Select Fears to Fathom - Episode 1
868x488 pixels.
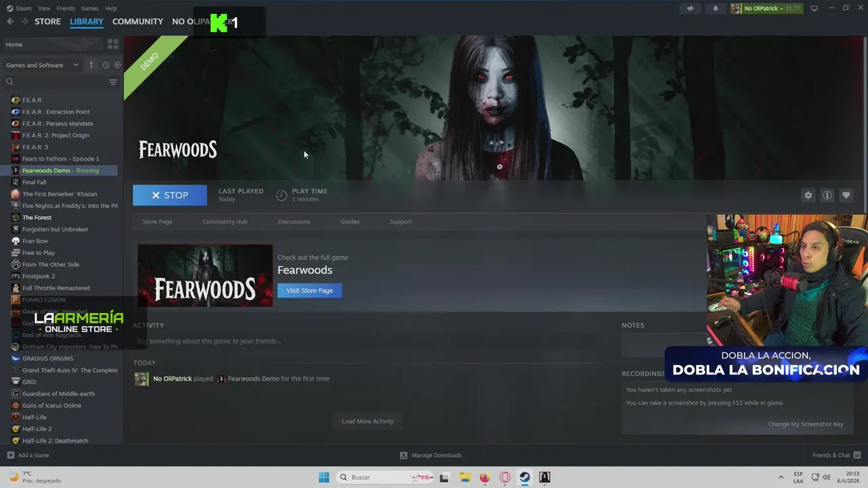click(59, 159)
